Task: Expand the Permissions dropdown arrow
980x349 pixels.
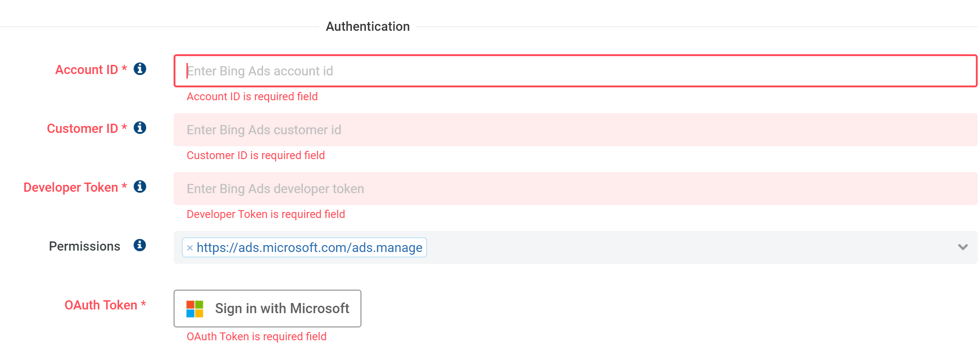Action: (963, 247)
